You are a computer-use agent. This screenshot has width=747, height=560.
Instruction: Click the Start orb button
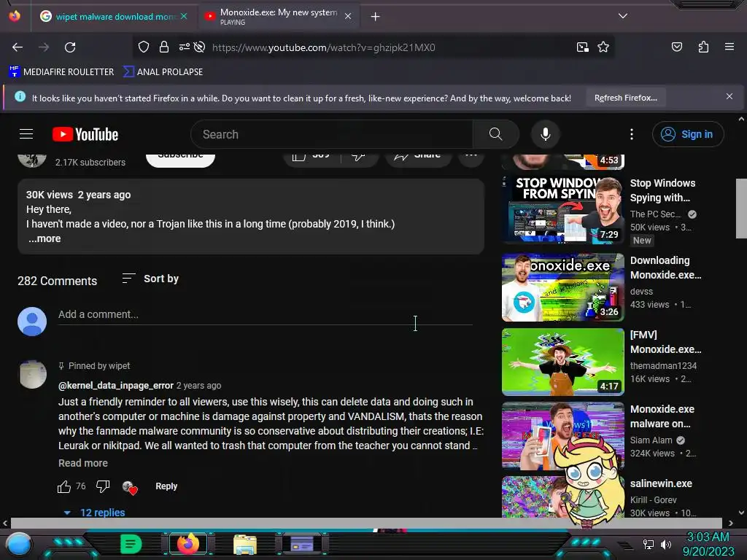[19, 544]
